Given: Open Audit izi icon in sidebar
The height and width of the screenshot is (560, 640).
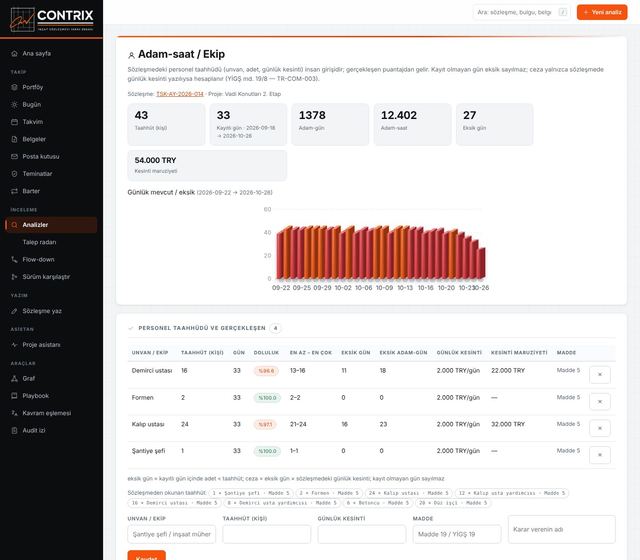Looking at the screenshot, I should [x=14, y=430].
